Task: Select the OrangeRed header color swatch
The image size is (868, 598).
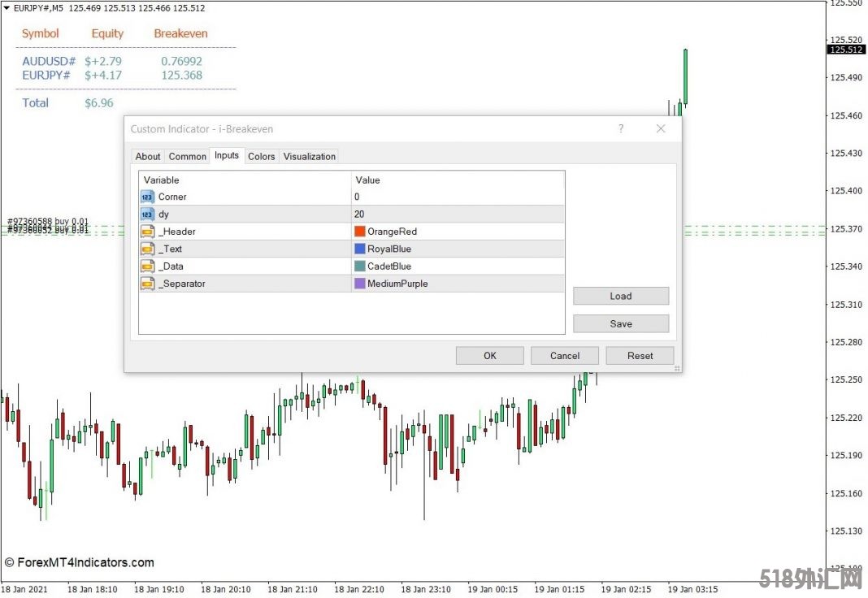Action: 360,232
